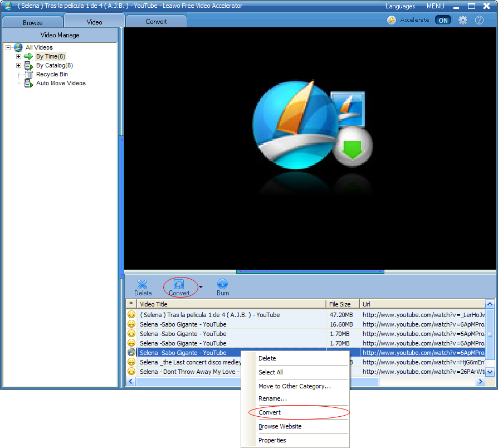Click horizontal scroll right arrow
The width and height of the screenshot is (498, 448).
481,381
